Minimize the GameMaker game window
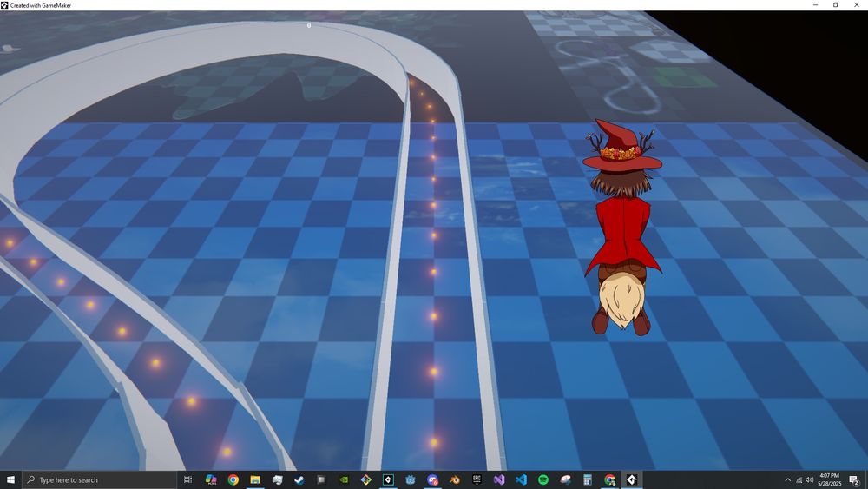Screen dimensions: 868x489 tap(815, 5)
